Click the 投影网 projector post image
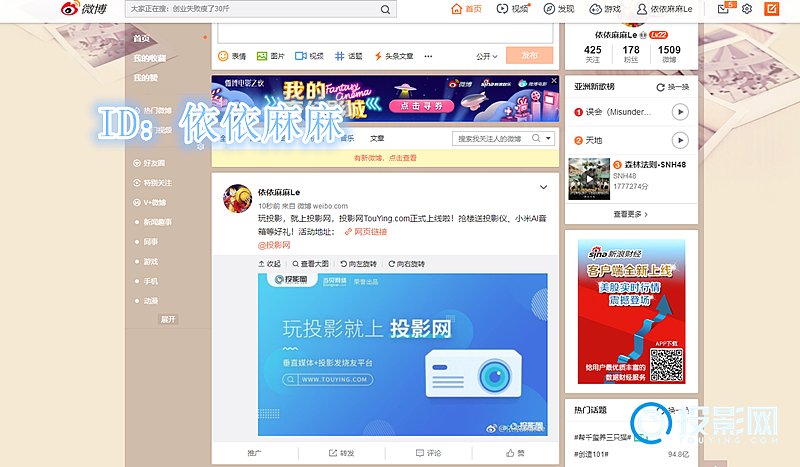 pos(403,355)
